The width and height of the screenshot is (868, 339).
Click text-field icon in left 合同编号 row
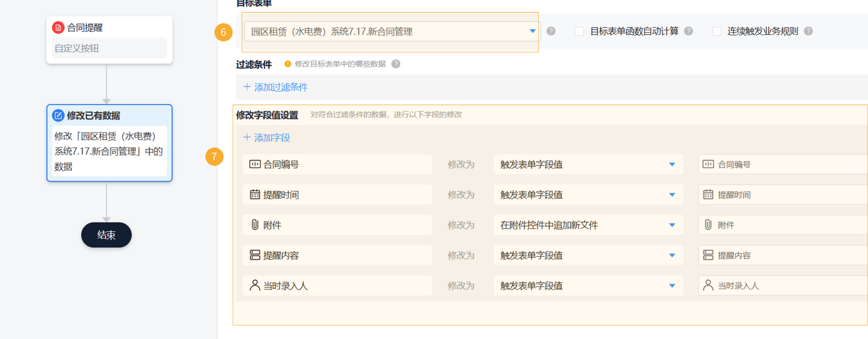click(x=255, y=164)
